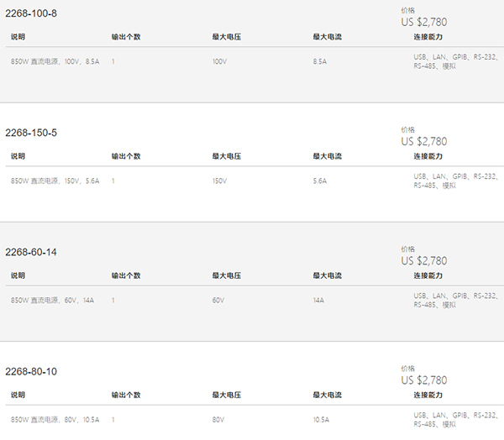Click the US $2,780 price for 2268-80-10

[424, 380]
